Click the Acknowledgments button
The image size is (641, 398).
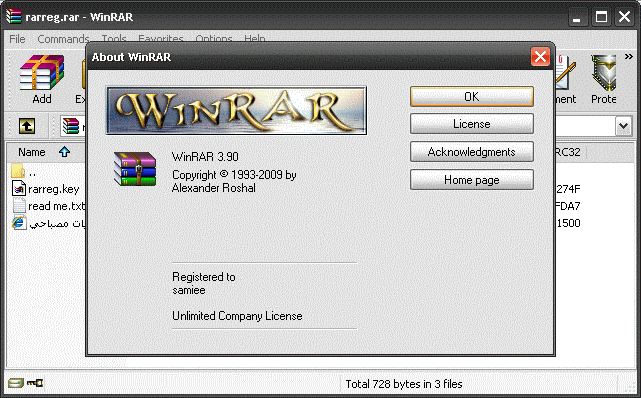coord(472,152)
